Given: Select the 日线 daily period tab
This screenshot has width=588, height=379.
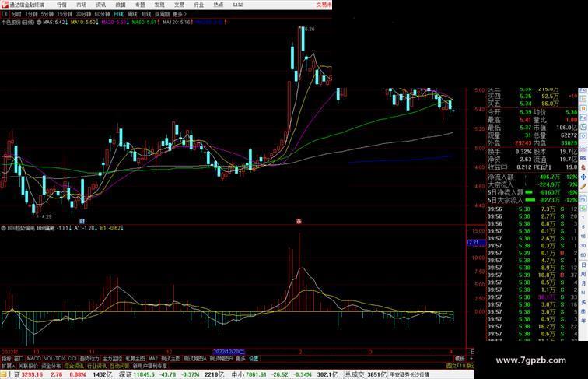Looking at the screenshot, I should coord(118,14).
